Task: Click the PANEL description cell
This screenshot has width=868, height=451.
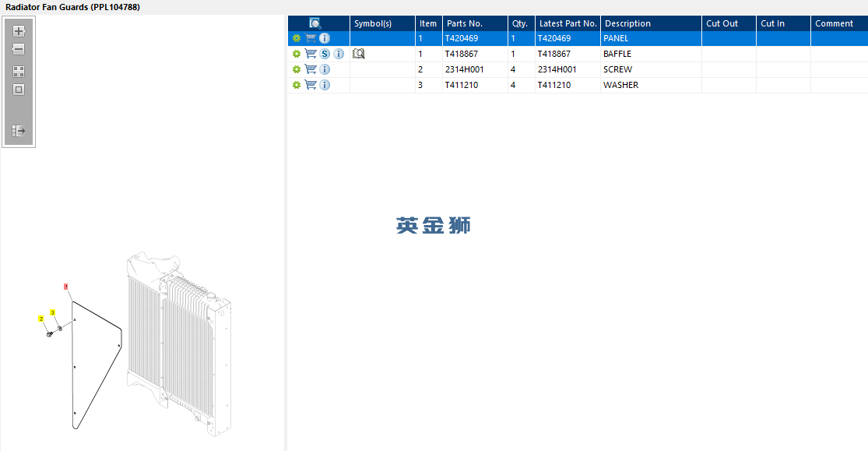Action: pyautogui.click(x=651, y=38)
